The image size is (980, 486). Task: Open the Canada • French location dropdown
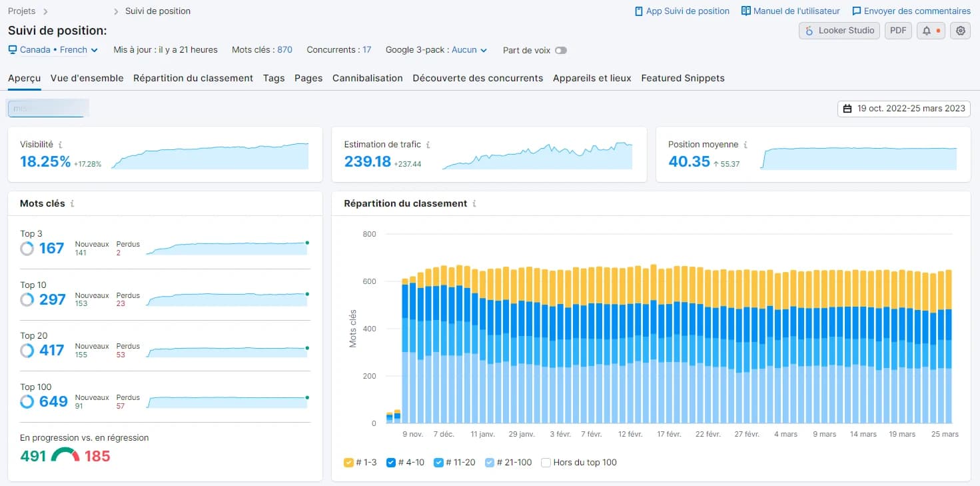(53, 50)
